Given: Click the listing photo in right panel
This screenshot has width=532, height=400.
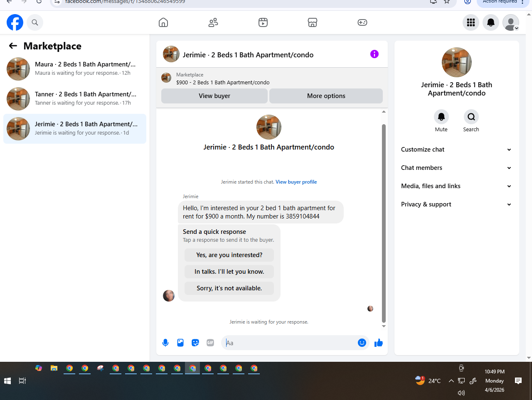Looking at the screenshot, I should coord(457,62).
